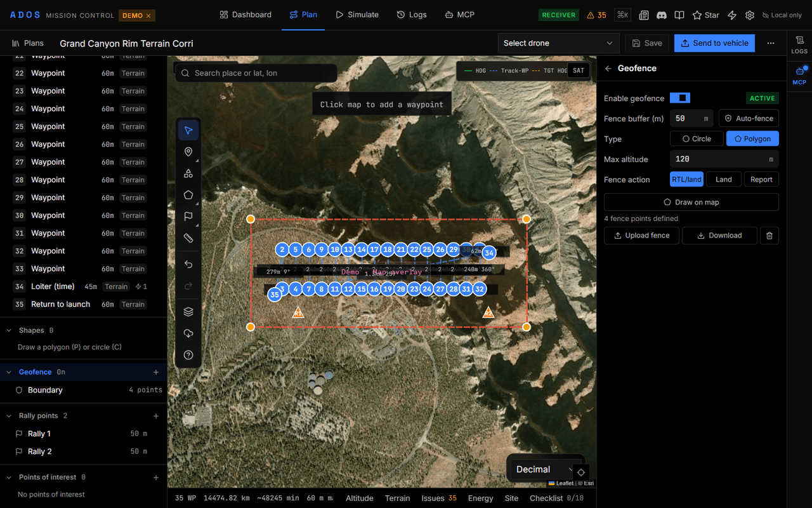This screenshot has height=508, width=812.
Task: Collapse the Geofence section chevron
Action: coord(9,372)
